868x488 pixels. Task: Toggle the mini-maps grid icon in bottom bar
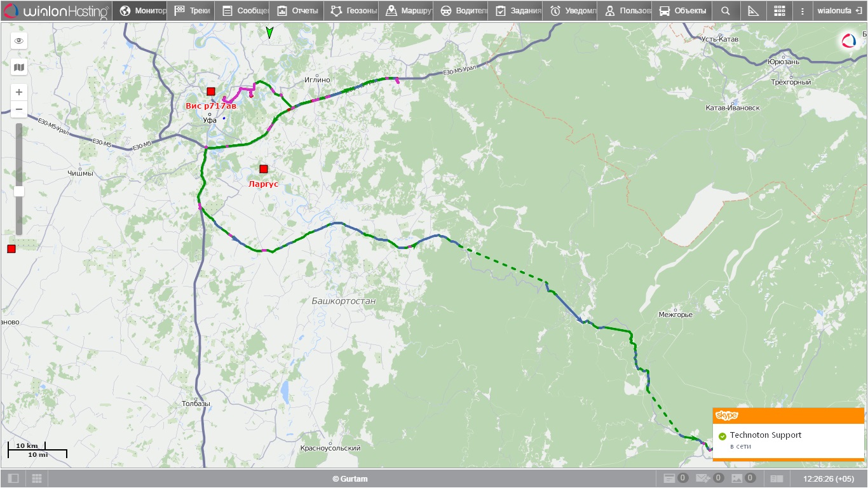[x=37, y=478]
